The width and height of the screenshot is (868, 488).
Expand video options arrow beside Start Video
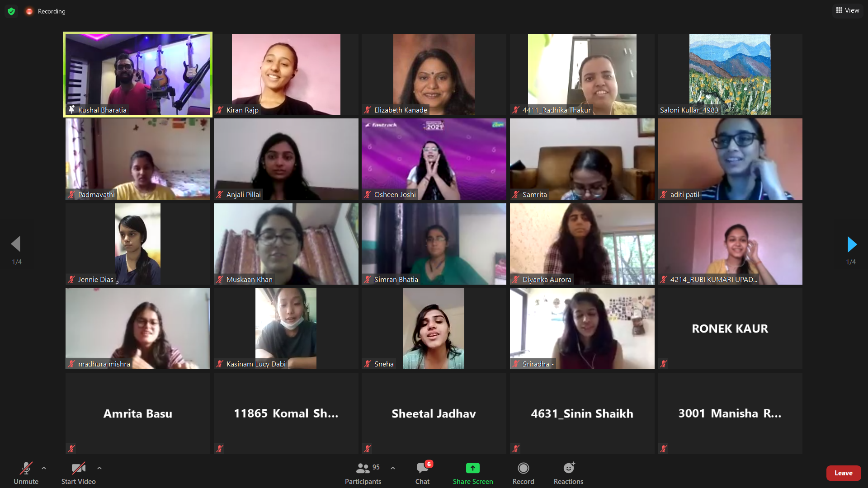pos(99,468)
